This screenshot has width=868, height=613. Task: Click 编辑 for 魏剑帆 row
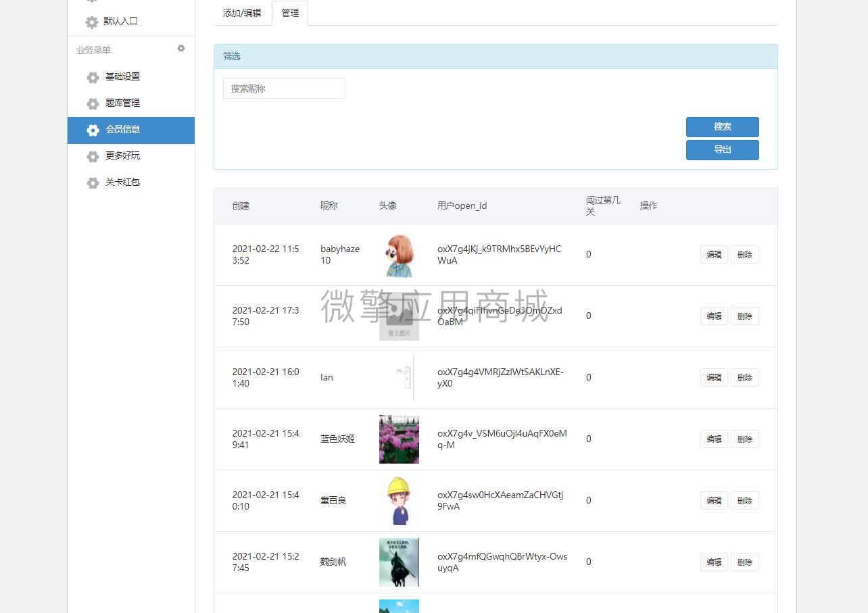point(714,562)
